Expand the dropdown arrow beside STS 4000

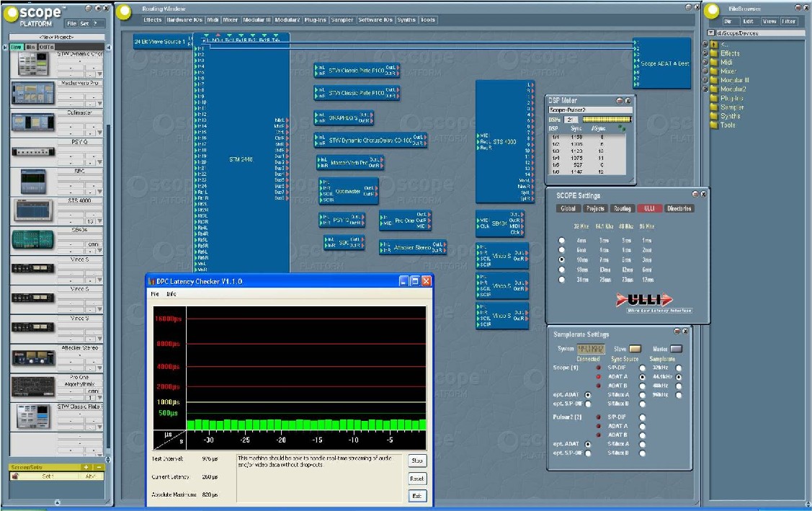(99, 221)
